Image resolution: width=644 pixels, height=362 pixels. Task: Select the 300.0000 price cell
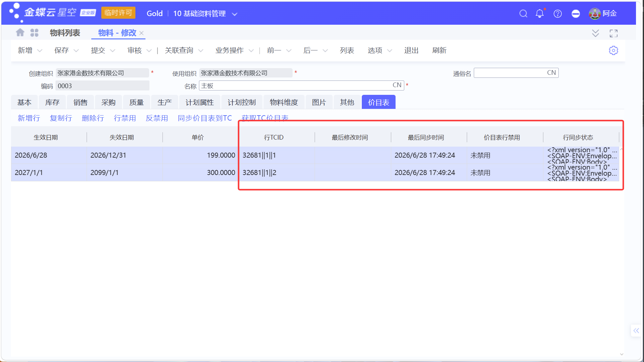pyautogui.click(x=201, y=173)
